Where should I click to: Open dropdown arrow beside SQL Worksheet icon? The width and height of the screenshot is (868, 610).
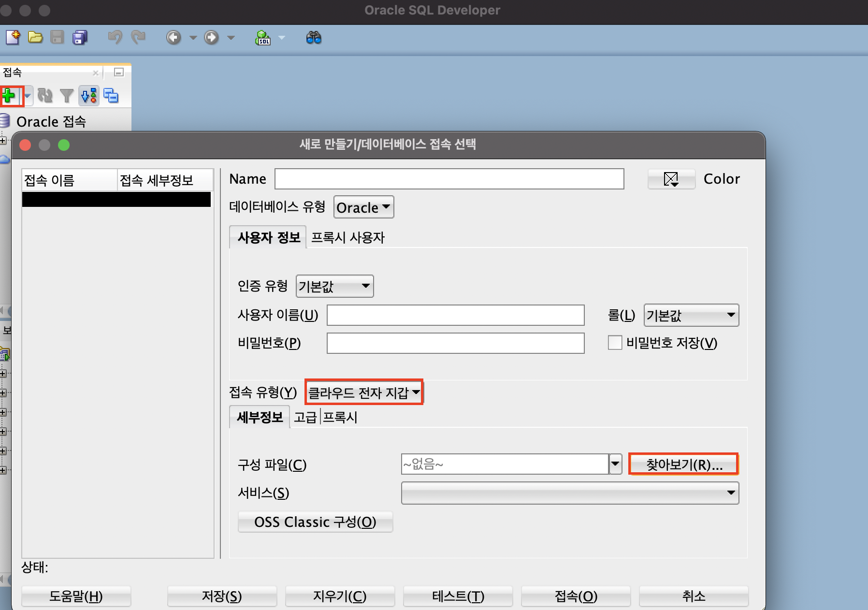(282, 37)
